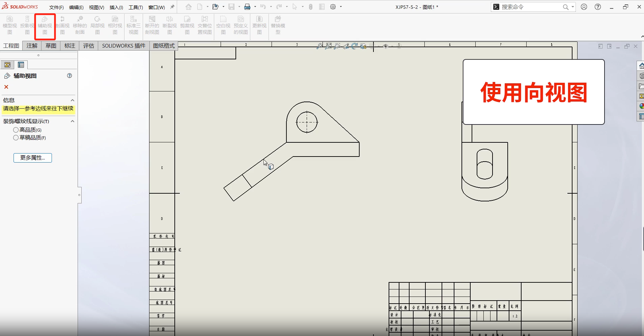Screen dimensions: 644x336
Task: Click the Home icon in title toolbar
Action: (x=189, y=7)
